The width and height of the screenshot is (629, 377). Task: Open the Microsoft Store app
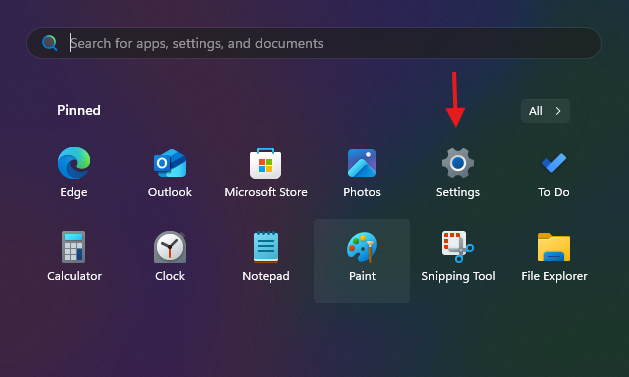click(x=266, y=172)
